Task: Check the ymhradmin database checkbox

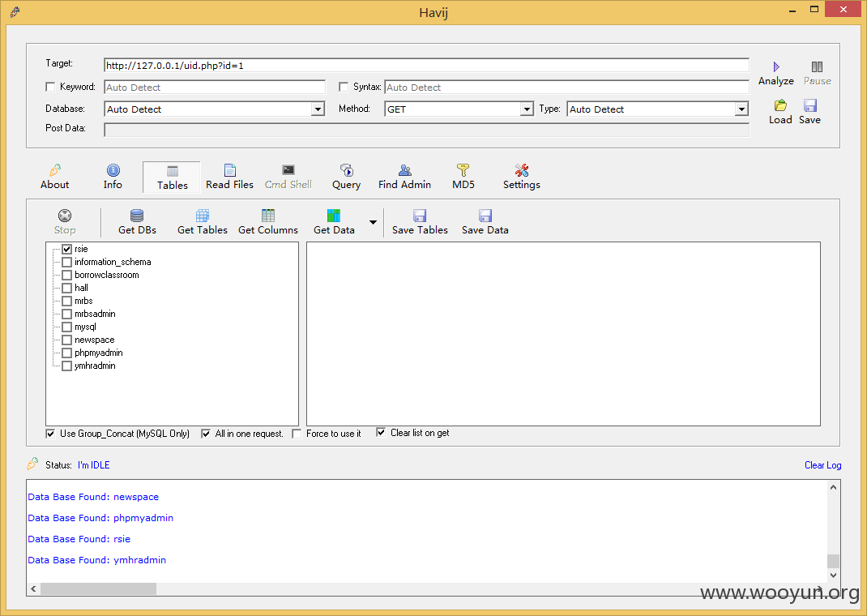Action: point(67,366)
